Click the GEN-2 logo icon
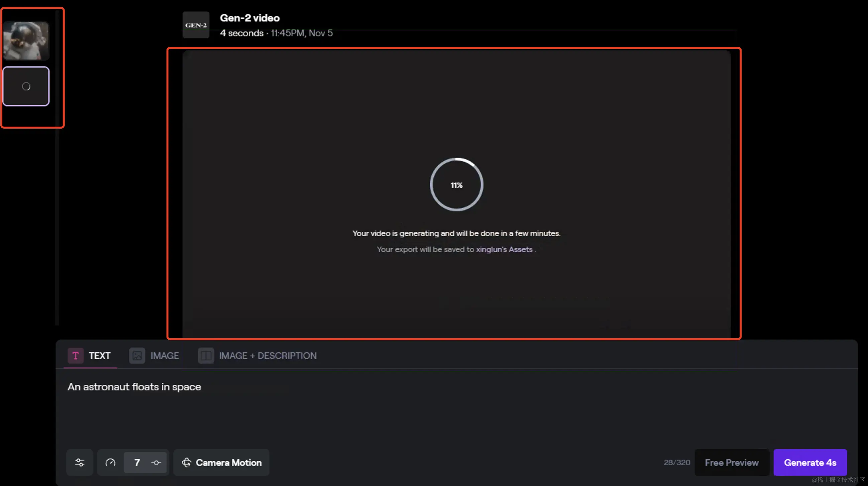868x486 pixels. click(x=196, y=25)
